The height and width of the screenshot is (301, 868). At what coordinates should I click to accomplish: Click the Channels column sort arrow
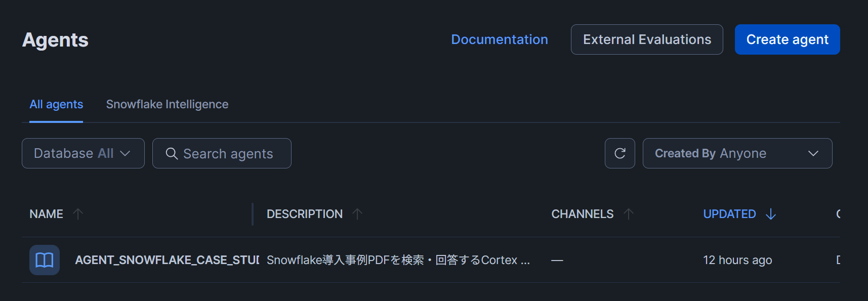629,214
